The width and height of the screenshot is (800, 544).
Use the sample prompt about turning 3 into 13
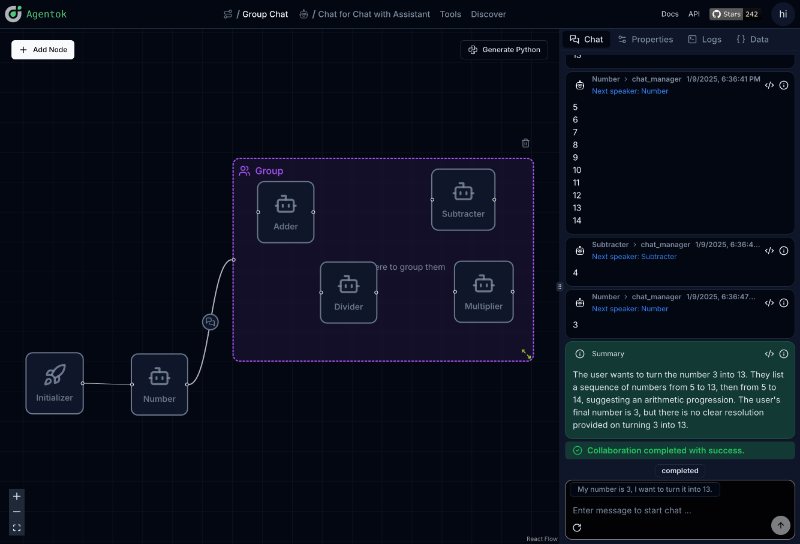pos(644,489)
